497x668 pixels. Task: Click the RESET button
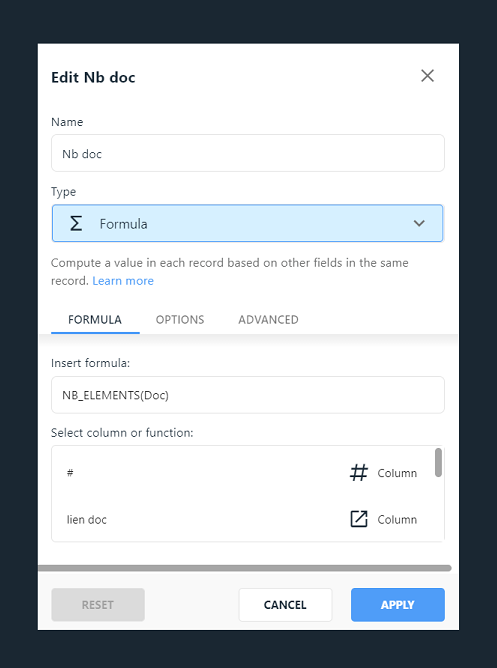pos(98,605)
